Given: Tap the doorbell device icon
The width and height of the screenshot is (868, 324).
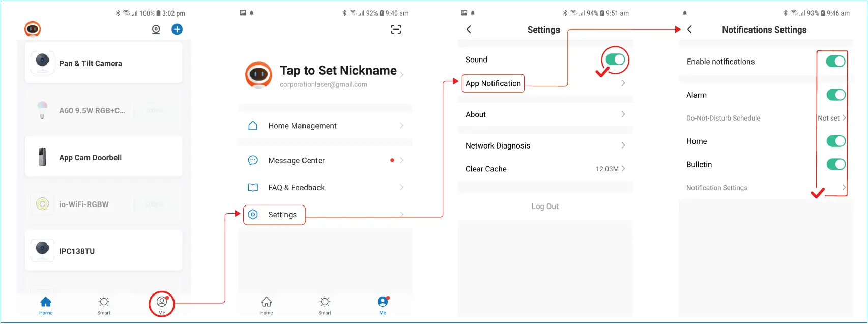Looking at the screenshot, I should 42,157.
